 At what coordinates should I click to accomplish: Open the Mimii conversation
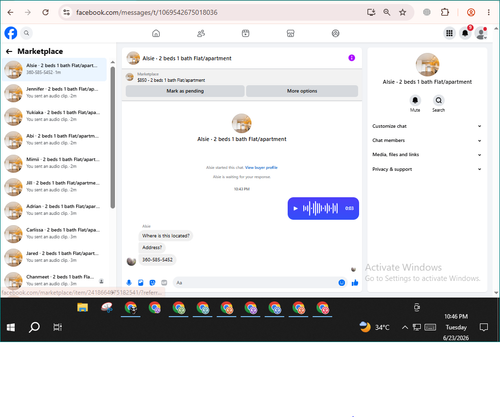(x=55, y=163)
